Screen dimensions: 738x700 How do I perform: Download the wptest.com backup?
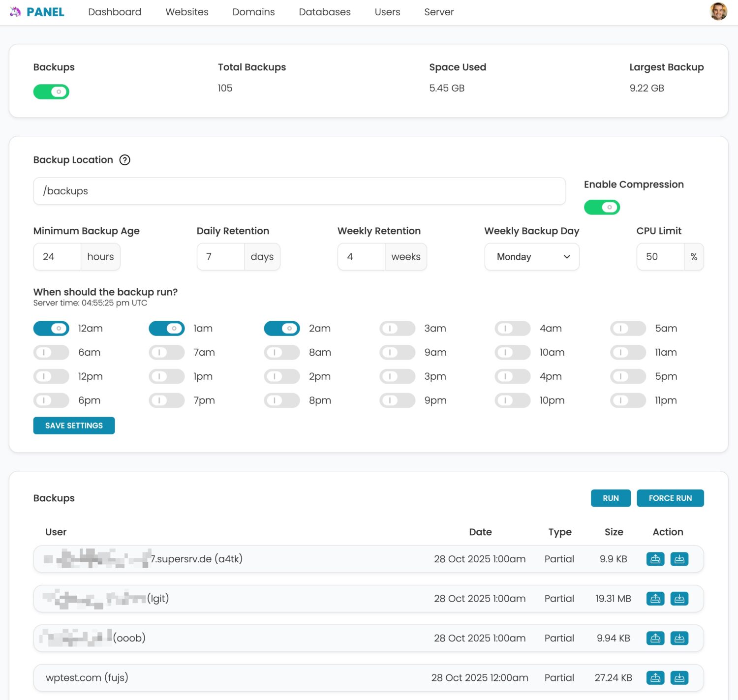[x=679, y=678]
